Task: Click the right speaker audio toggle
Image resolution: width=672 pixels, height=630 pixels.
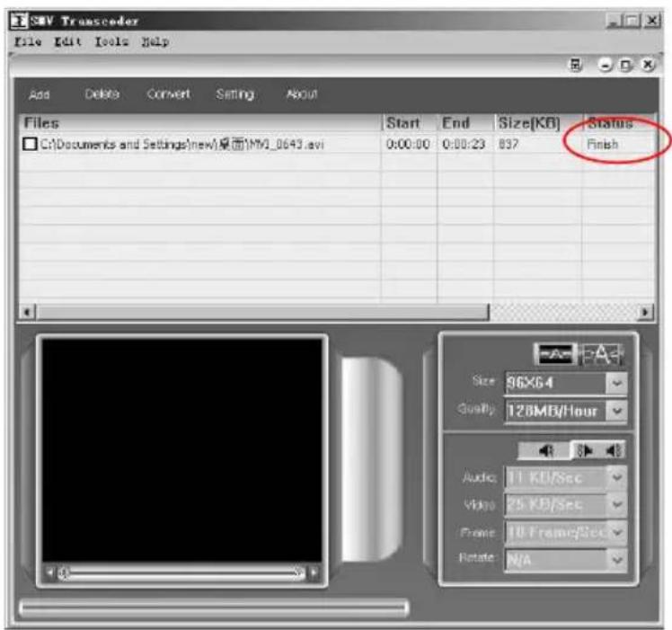Action: tap(614, 450)
